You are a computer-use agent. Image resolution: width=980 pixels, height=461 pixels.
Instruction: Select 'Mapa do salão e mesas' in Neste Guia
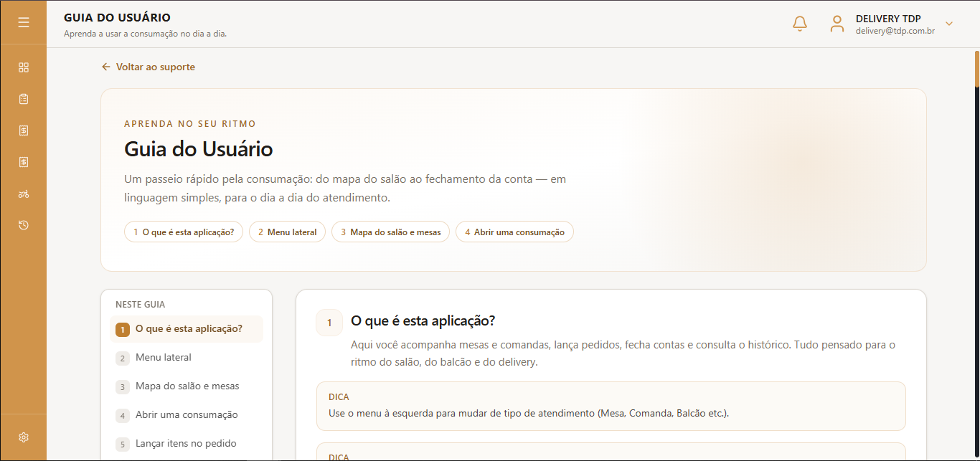[187, 386]
